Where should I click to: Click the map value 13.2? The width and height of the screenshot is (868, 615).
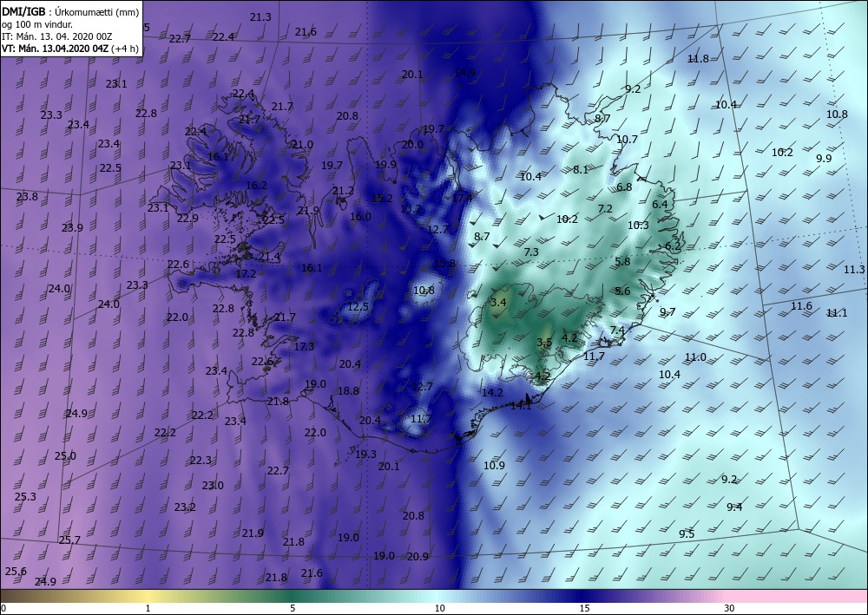click(x=411, y=208)
